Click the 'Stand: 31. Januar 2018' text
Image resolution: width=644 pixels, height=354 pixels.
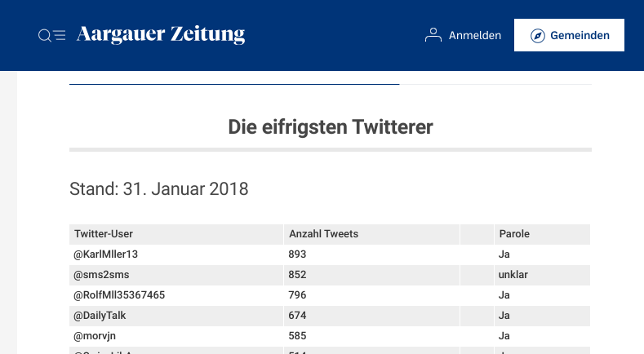[x=159, y=189]
